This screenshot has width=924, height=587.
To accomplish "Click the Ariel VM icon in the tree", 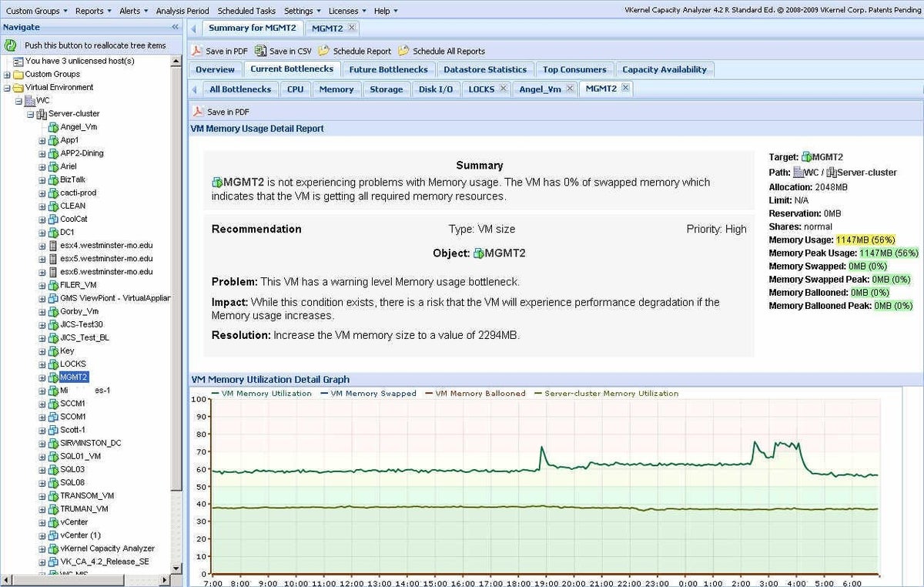I will click(x=53, y=166).
